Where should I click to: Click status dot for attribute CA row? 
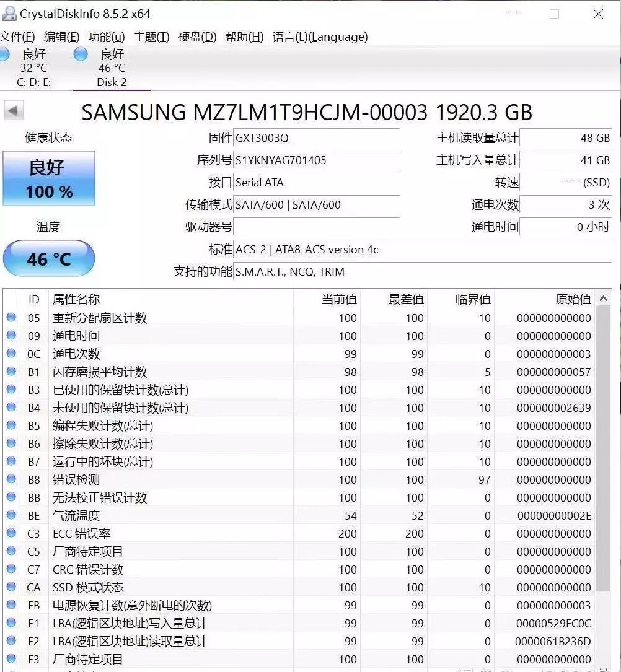(11, 587)
